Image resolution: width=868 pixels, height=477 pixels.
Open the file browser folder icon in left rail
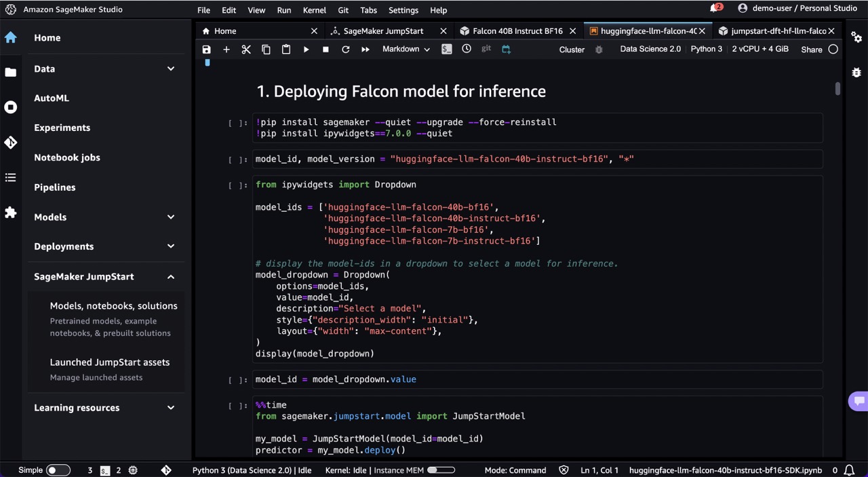point(10,72)
